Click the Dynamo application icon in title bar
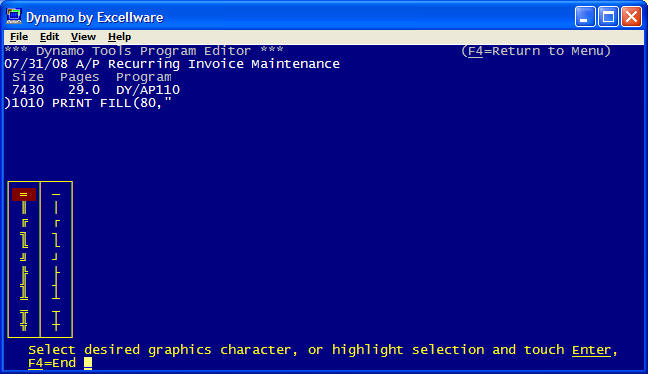Viewport: 648px width, 374px height. coord(14,17)
